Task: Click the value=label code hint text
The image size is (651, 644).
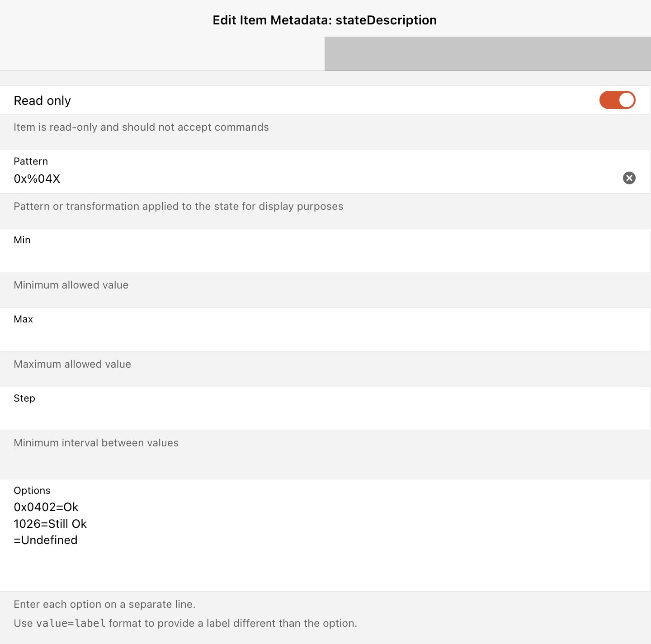Action: (71, 623)
